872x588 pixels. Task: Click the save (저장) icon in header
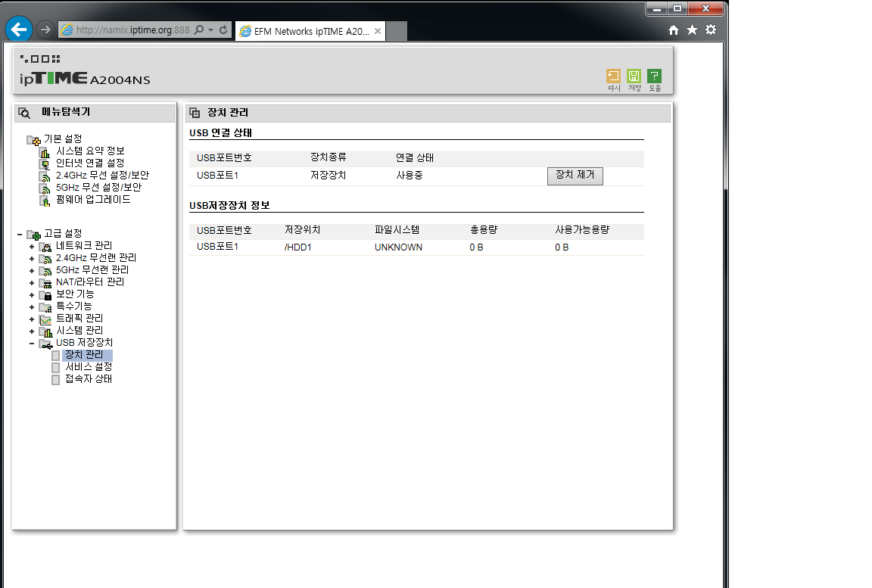(x=634, y=76)
